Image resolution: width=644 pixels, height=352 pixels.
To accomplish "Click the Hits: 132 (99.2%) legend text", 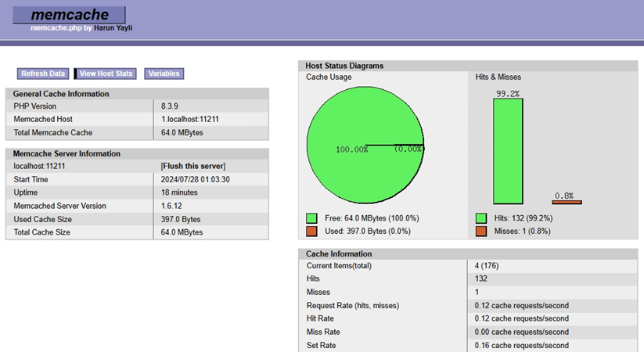I will click(x=523, y=218).
